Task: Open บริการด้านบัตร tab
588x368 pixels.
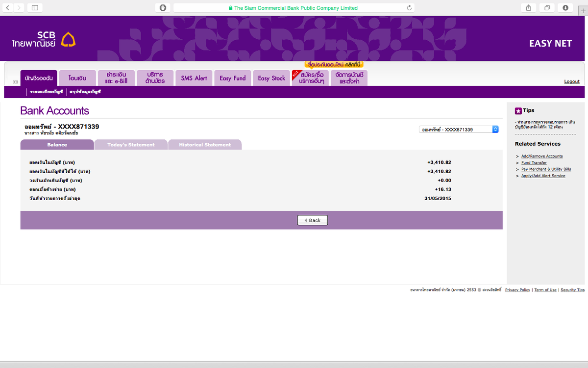Action: [x=154, y=78]
